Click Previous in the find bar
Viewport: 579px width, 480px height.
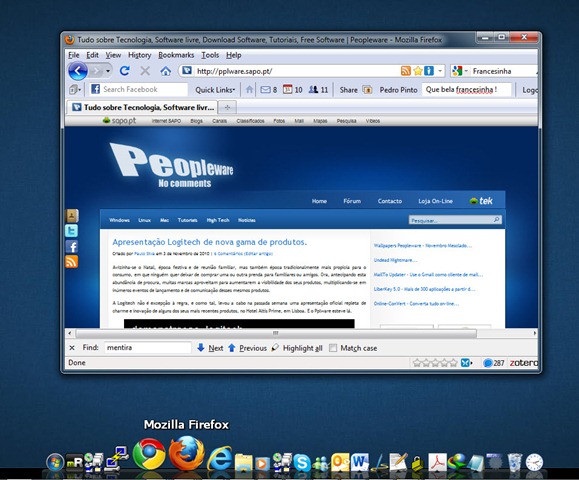point(247,348)
